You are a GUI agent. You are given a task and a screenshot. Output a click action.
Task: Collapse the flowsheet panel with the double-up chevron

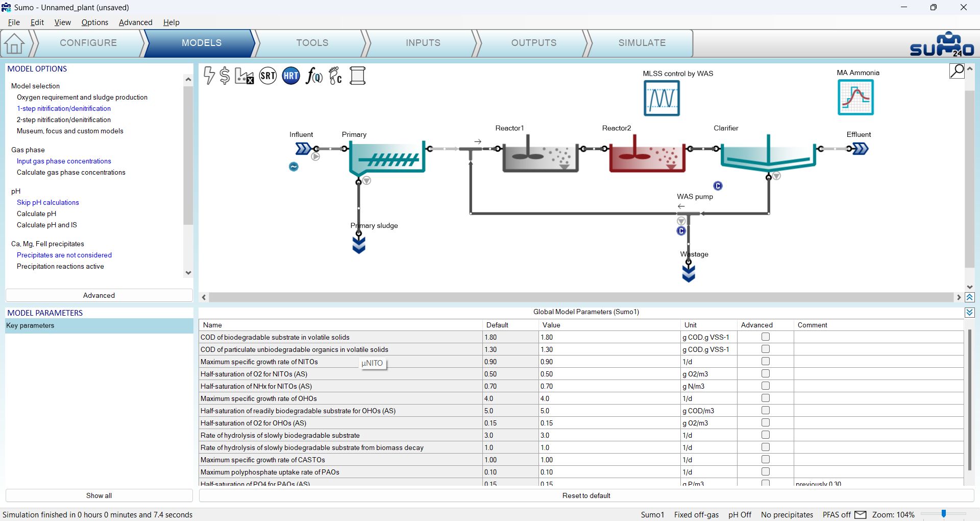point(970,297)
